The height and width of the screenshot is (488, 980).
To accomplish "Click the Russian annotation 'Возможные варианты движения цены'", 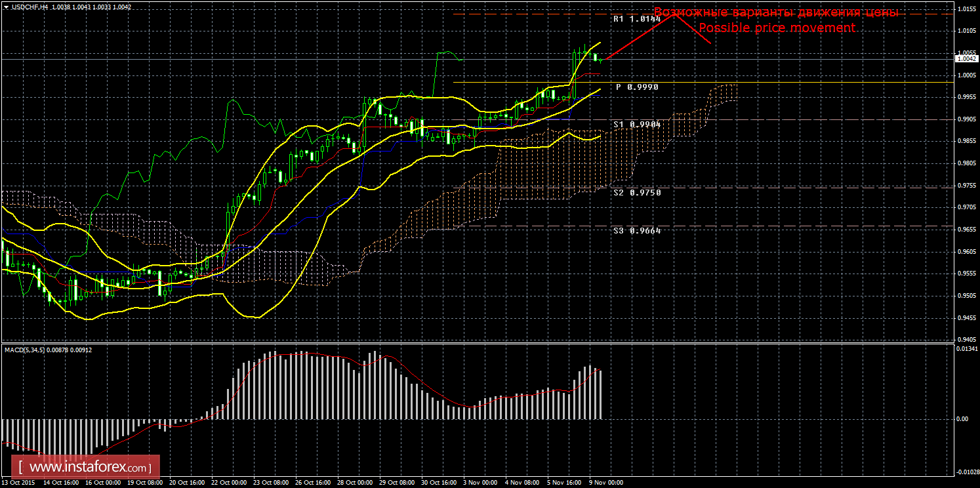I will pos(776,12).
